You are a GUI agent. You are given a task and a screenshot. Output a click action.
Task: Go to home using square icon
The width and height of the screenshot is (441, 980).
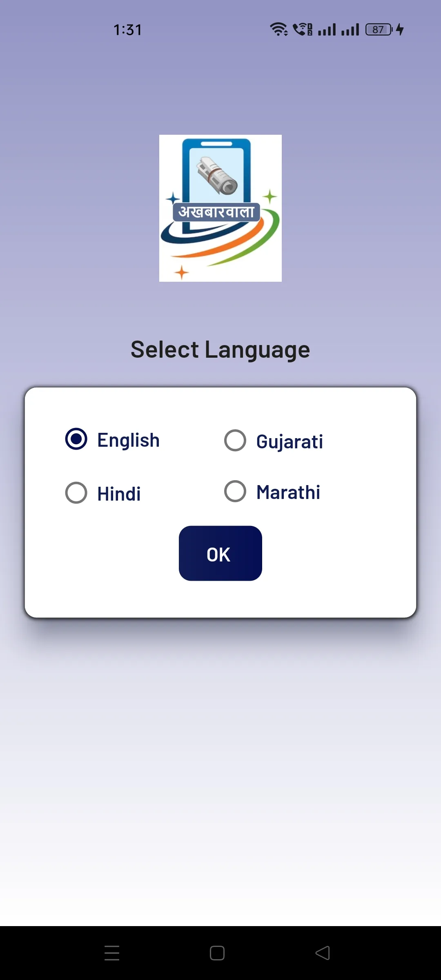[217, 953]
